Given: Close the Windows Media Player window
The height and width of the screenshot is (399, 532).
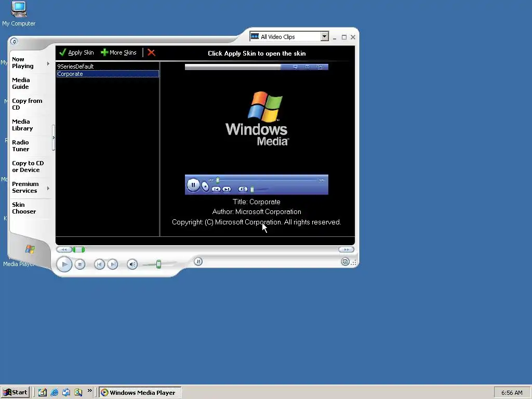Looking at the screenshot, I should pos(353,37).
